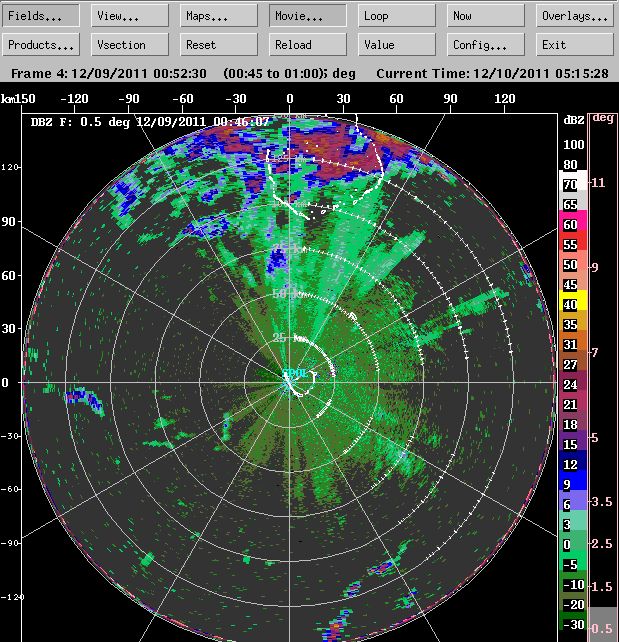The height and width of the screenshot is (642, 619).
Task: Select the 50 dBZ salmon color swatch
Action: tap(573, 261)
